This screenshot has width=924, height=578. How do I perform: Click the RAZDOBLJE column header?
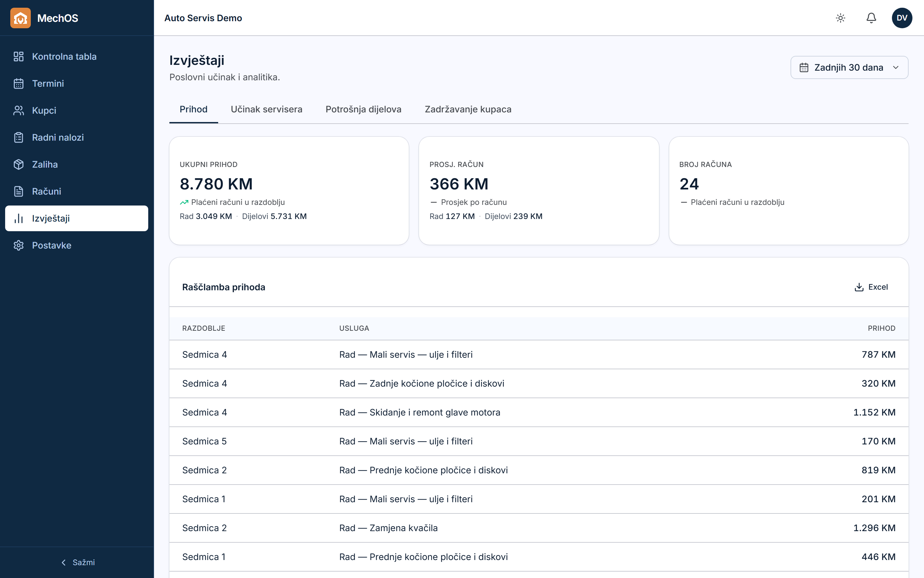click(203, 328)
